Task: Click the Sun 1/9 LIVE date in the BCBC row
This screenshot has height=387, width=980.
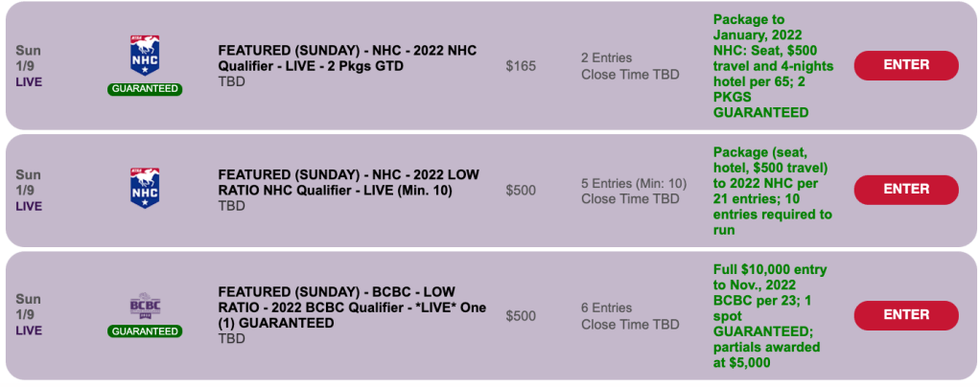Action: coord(29,314)
